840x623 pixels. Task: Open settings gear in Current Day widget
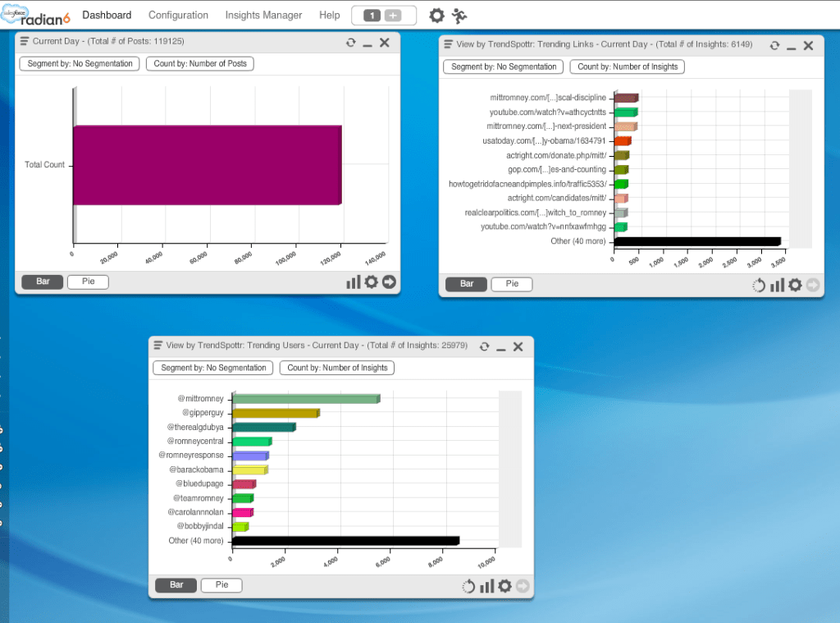[372, 282]
